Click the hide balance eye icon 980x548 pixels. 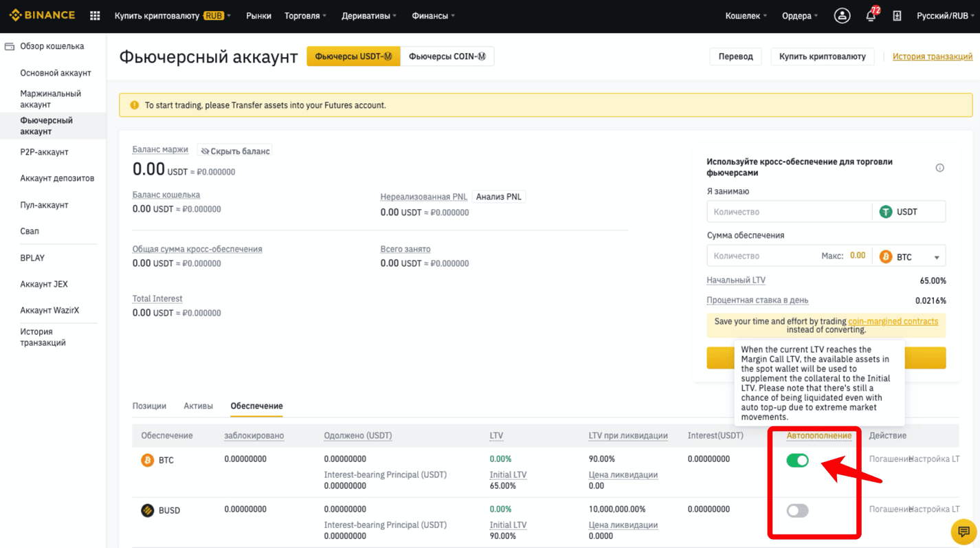point(205,151)
